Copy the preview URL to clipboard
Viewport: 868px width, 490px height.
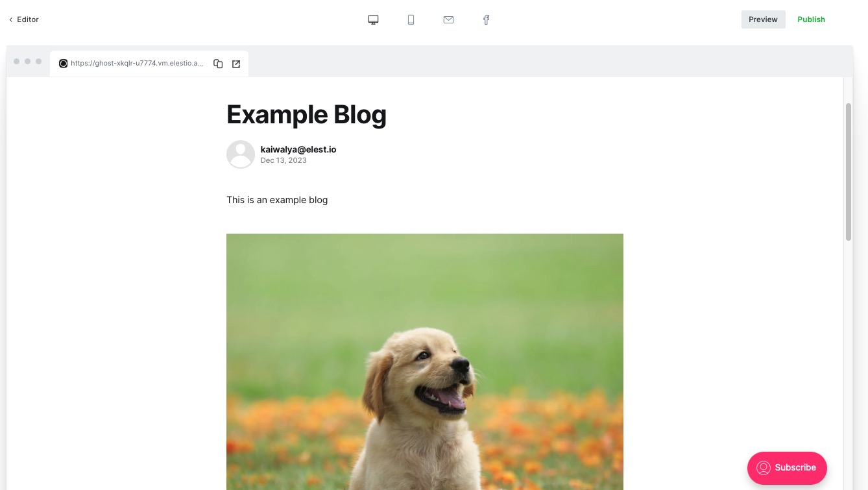pos(218,64)
